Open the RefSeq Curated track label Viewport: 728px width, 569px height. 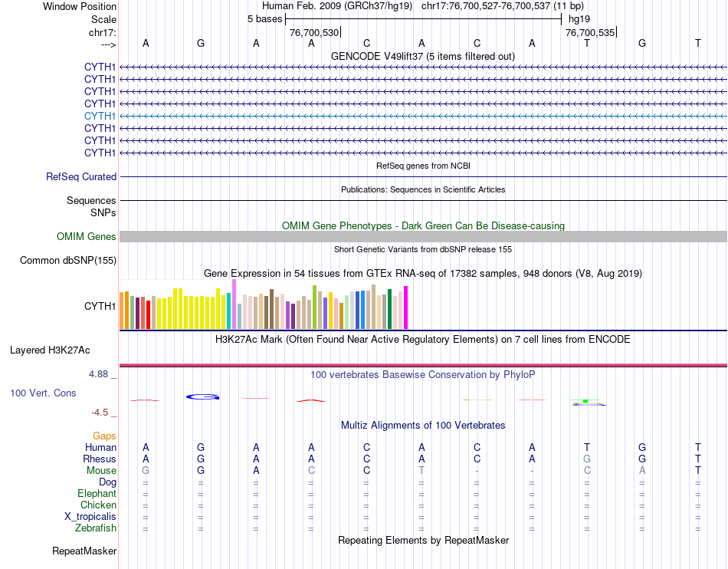click(x=81, y=176)
